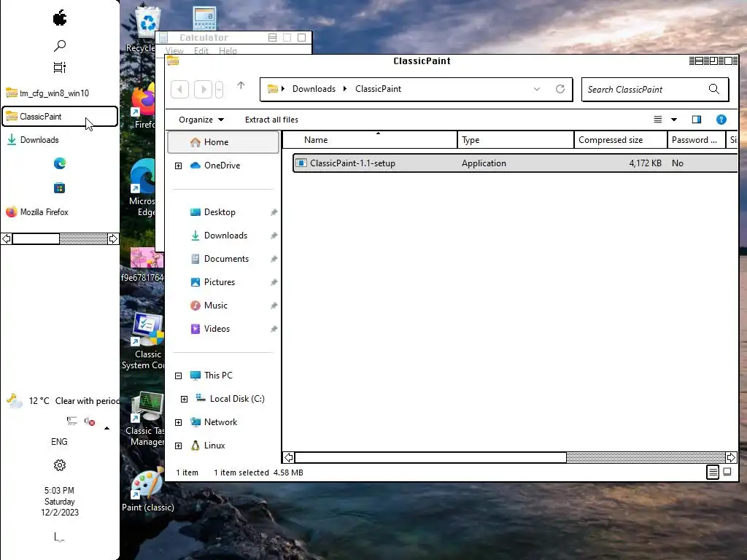Open Calculator window Edit menu
Image resolution: width=747 pixels, height=560 pixels.
click(x=201, y=51)
